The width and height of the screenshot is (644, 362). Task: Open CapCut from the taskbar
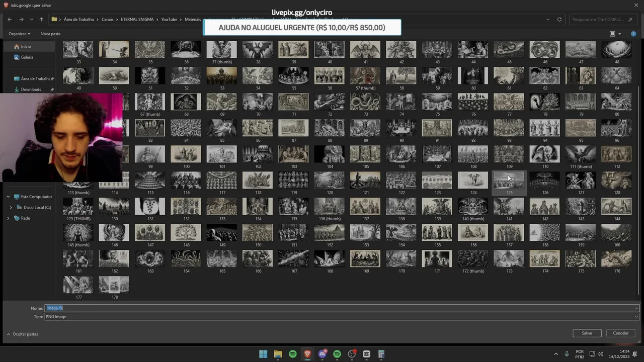point(366,354)
